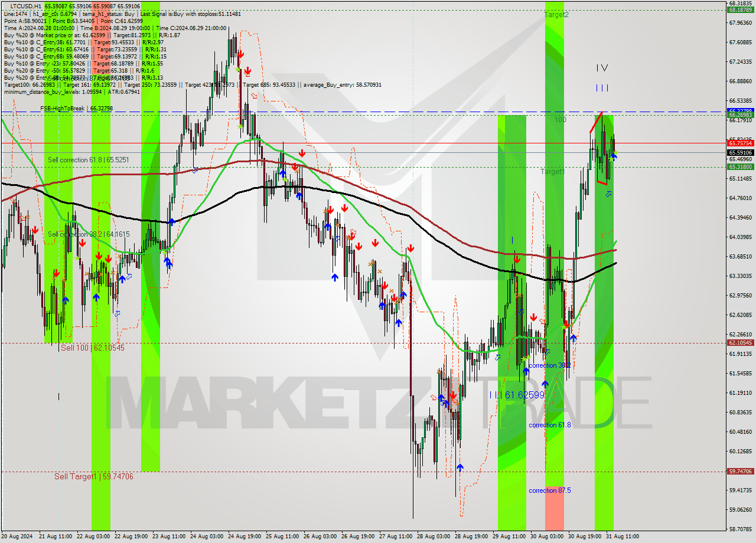Click 31 Aug 11:00 on the time axis

[x=623, y=537]
